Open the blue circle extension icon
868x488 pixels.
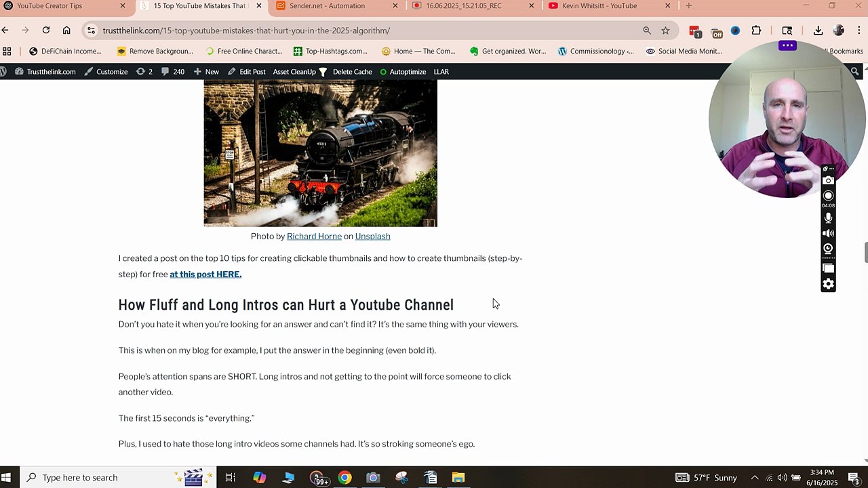tap(735, 30)
